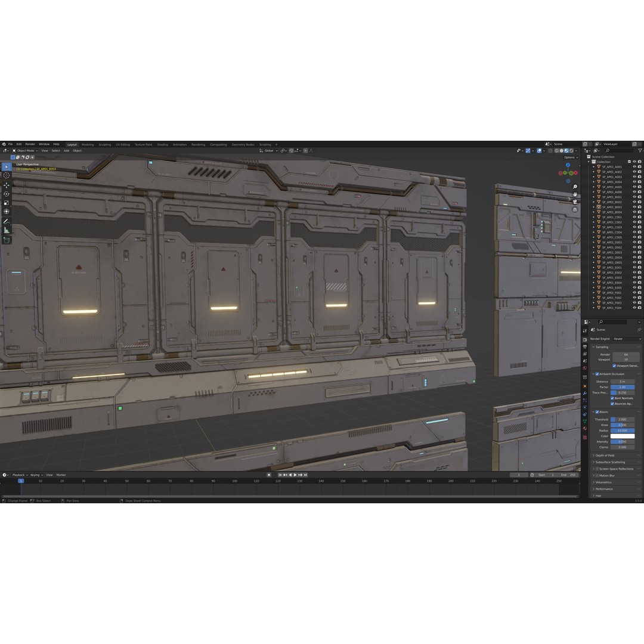
Task: Collapse the Sampling panel
Action: [602, 347]
